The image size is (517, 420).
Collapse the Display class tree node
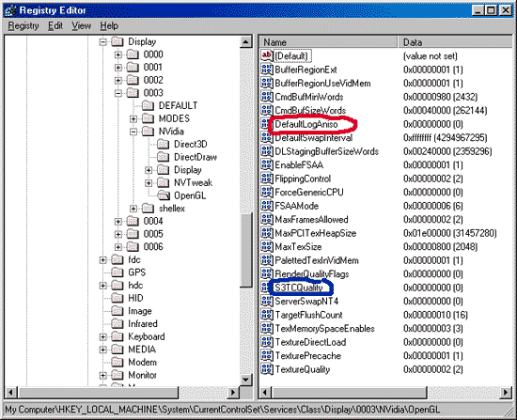click(x=102, y=42)
